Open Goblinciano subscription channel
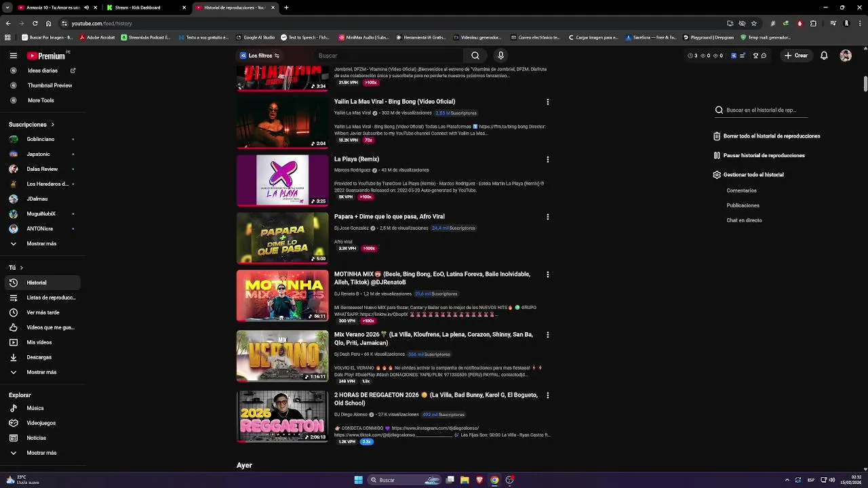 [x=41, y=139]
